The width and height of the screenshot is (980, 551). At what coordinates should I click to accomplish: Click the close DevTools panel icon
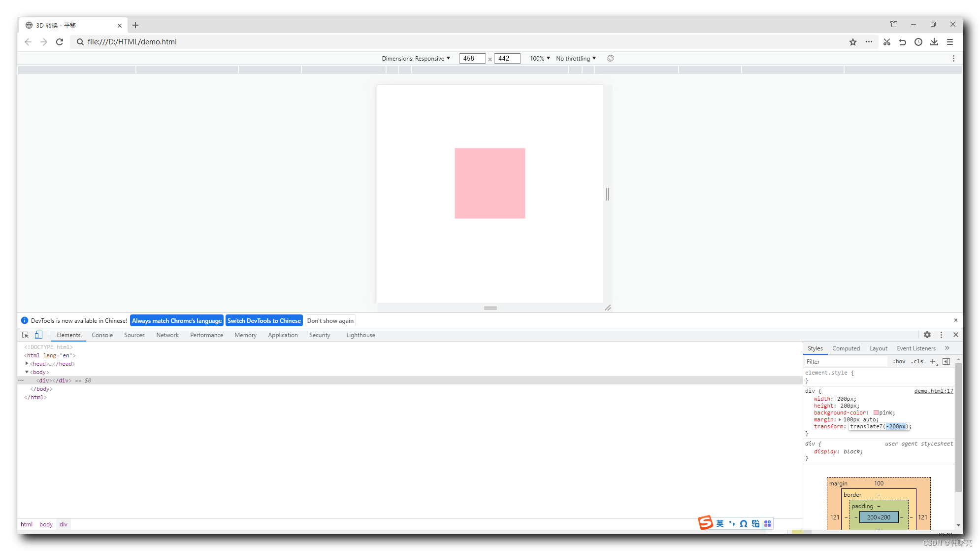pyautogui.click(x=956, y=335)
